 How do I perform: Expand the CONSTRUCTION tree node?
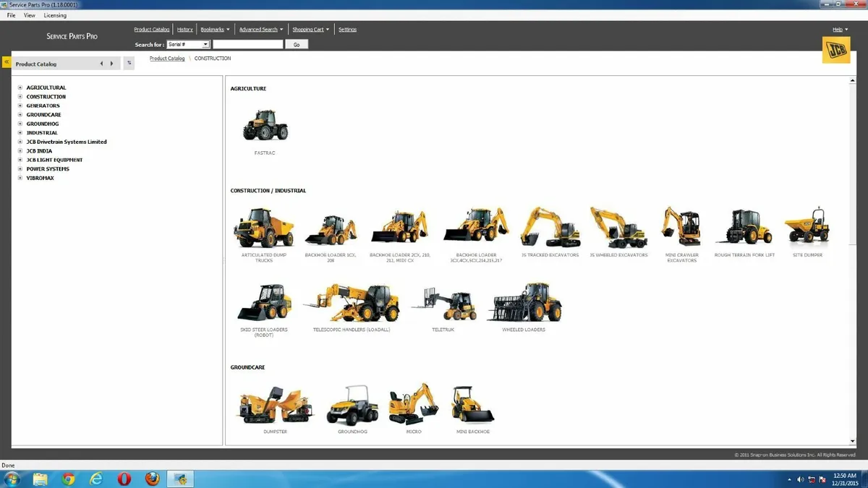point(20,97)
